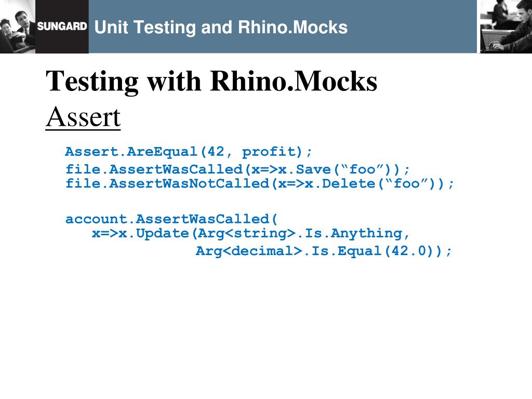Click the Assert.AreEqual(42, profit) code line
This screenshot has width=532, height=399.
(188, 151)
